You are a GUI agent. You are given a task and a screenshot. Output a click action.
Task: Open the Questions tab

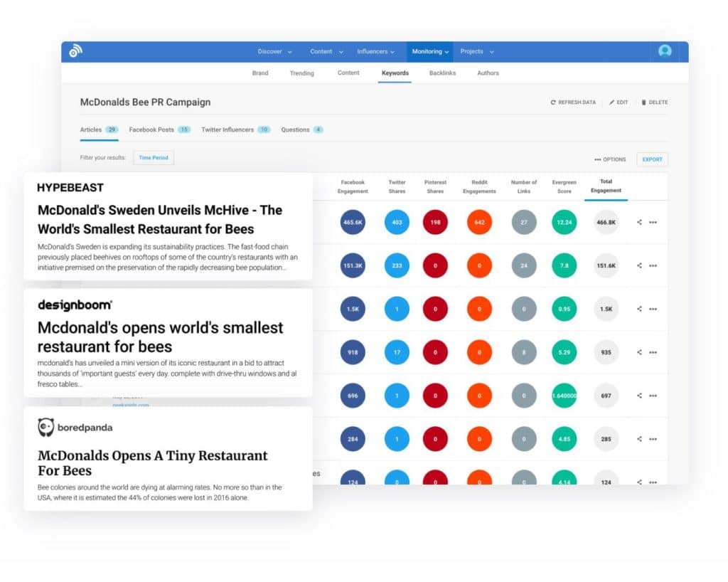click(x=301, y=129)
